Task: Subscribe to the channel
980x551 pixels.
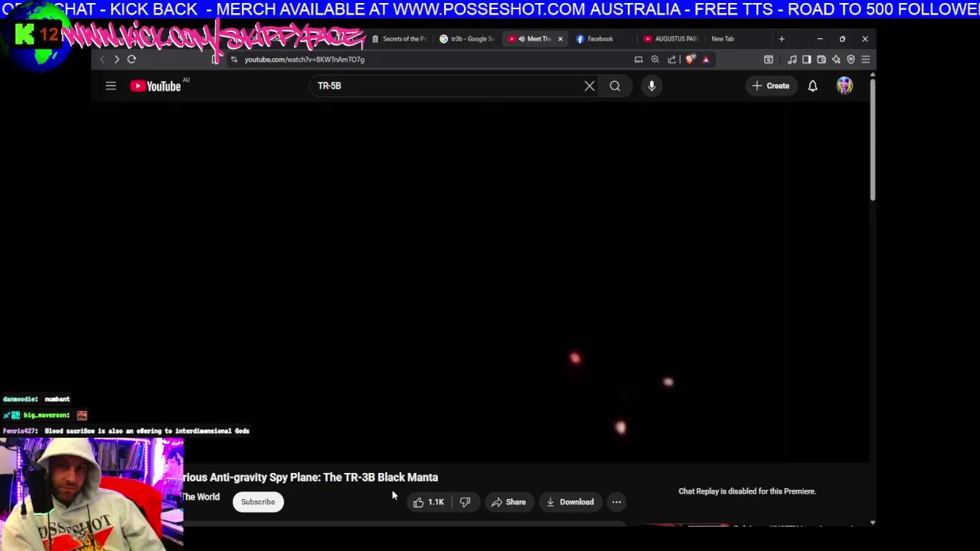Action: pos(258,502)
